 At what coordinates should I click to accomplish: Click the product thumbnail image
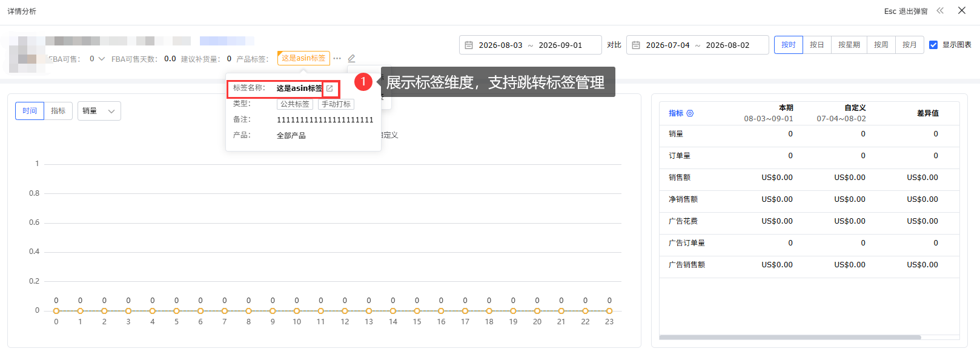pyautogui.click(x=28, y=54)
